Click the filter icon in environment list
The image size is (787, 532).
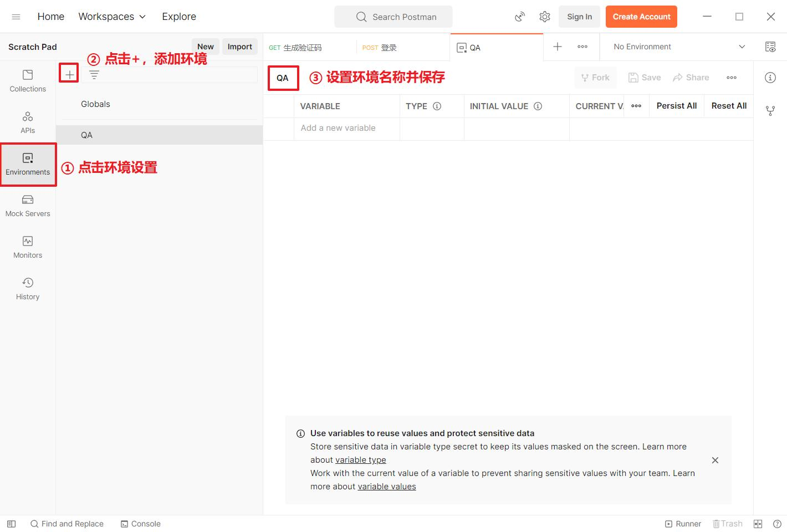point(94,75)
